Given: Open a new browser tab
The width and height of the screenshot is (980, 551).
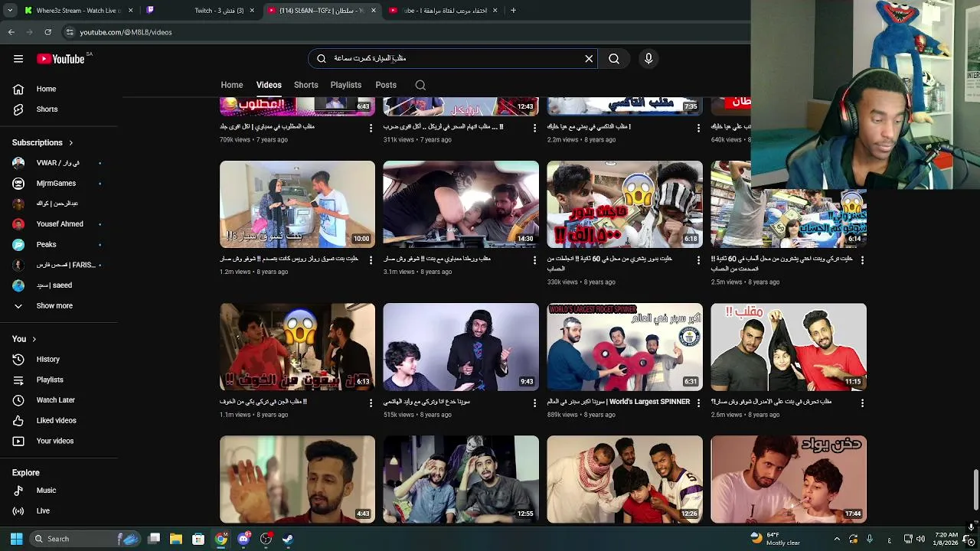Looking at the screenshot, I should 513,11.
